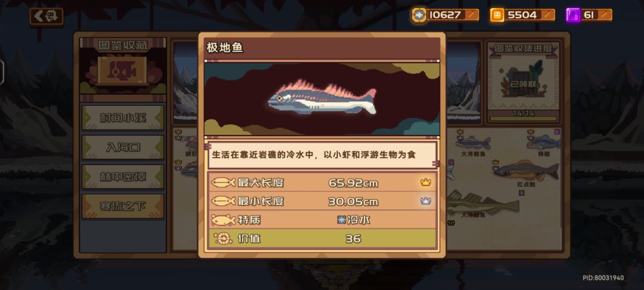Switch to the 林中密潭 tab
644x290 pixels.
(x=123, y=177)
